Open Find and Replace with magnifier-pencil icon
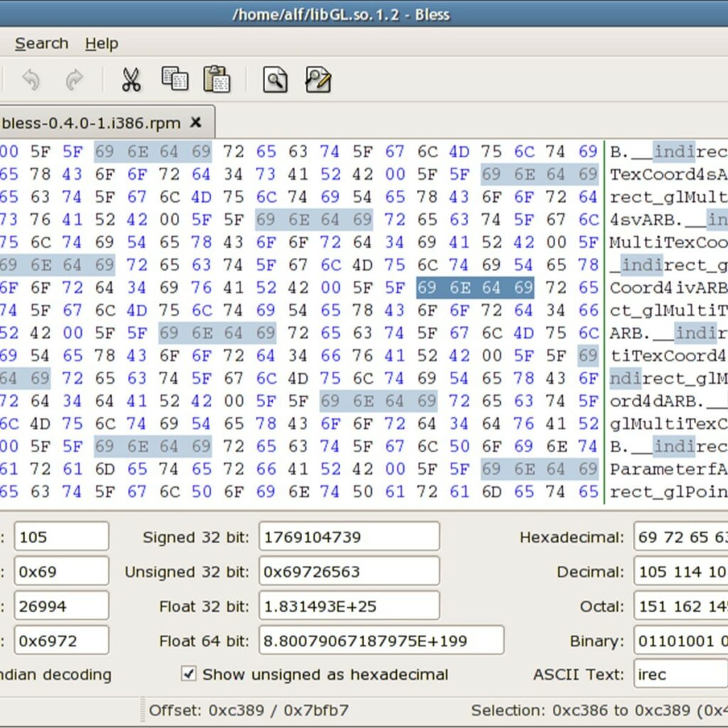The image size is (728, 728). click(x=318, y=80)
